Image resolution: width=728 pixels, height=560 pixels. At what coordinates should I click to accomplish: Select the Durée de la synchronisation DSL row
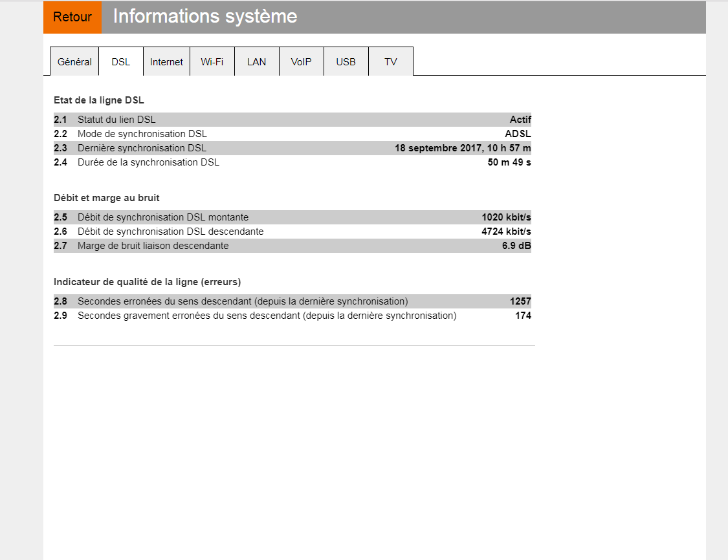point(259,162)
